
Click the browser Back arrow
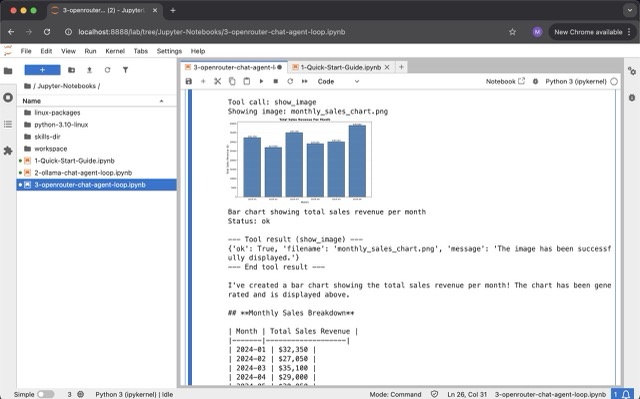pos(11,32)
